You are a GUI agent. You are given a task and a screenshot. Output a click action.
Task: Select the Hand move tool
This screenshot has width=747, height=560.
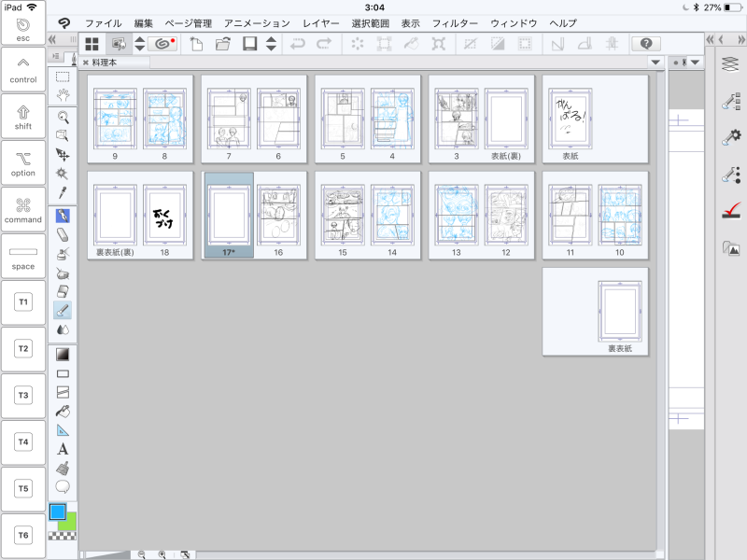click(x=63, y=95)
